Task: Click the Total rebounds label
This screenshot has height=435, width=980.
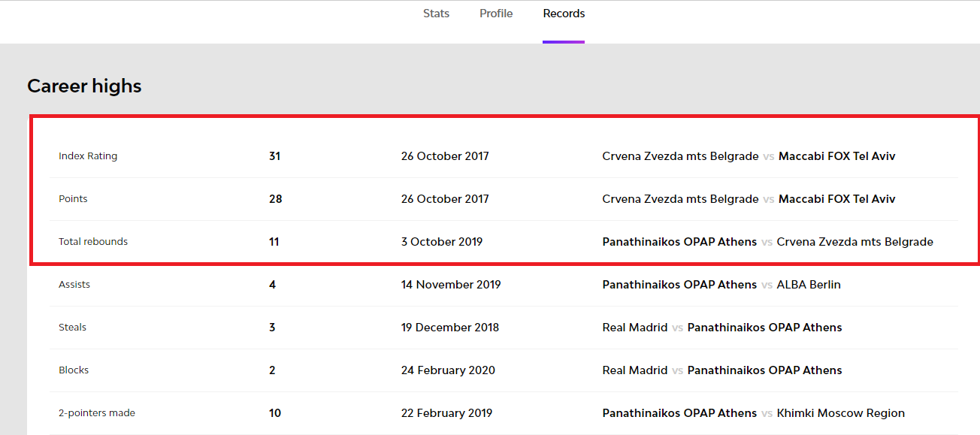Action: tap(93, 242)
